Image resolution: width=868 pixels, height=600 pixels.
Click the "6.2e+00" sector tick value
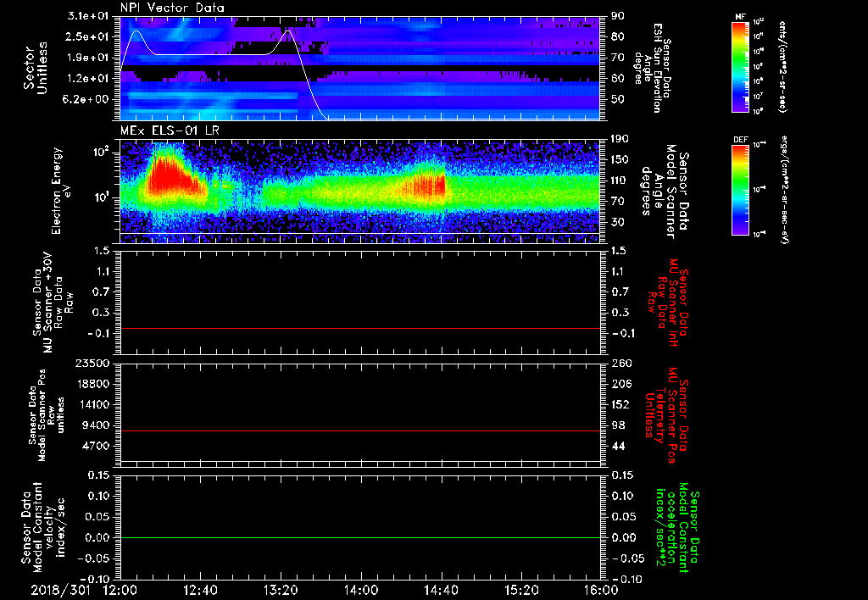click(87, 99)
